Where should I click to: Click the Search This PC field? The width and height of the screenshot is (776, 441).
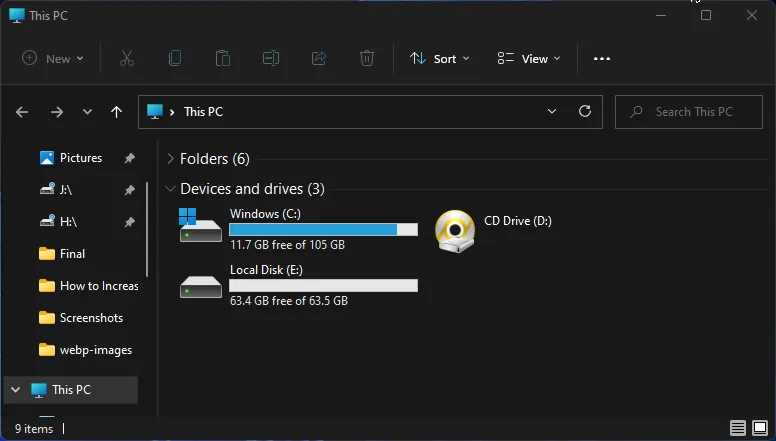tap(693, 112)
